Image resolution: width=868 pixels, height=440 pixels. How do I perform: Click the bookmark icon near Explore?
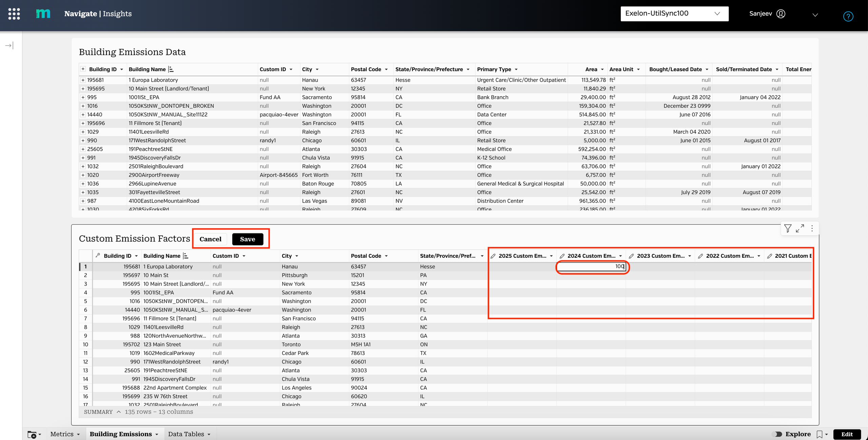[819, 434]
